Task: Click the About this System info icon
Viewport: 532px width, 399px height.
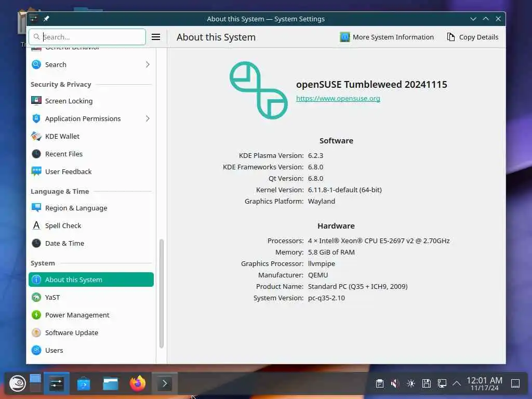Action: point(36,280)
